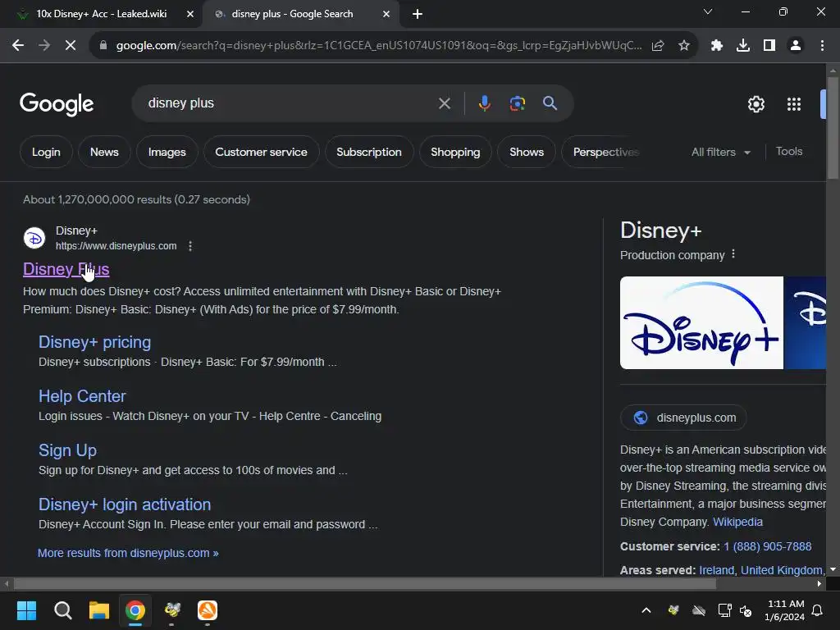
Task: Open the Google apps grid
Action: (x=794, y=104)
